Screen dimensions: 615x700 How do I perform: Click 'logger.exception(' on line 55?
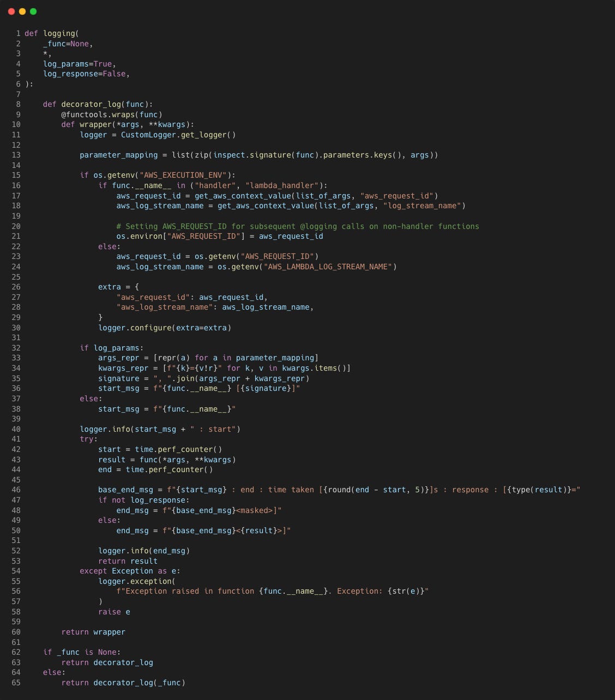pyautogui.click(x=137, y=581)
